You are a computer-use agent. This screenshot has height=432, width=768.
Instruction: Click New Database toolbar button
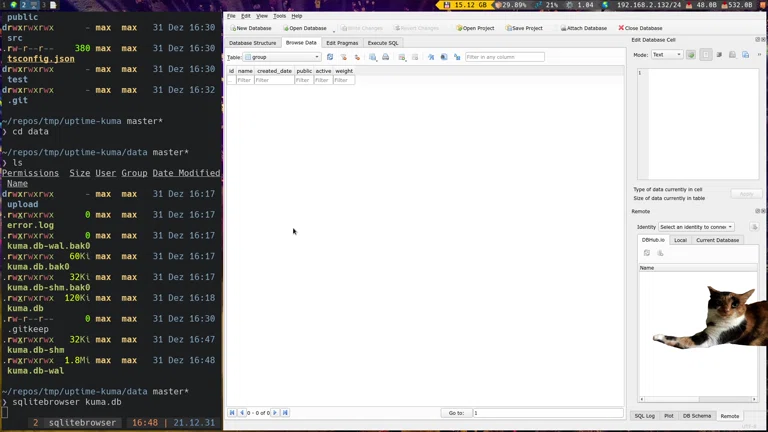tap(251, 28)
